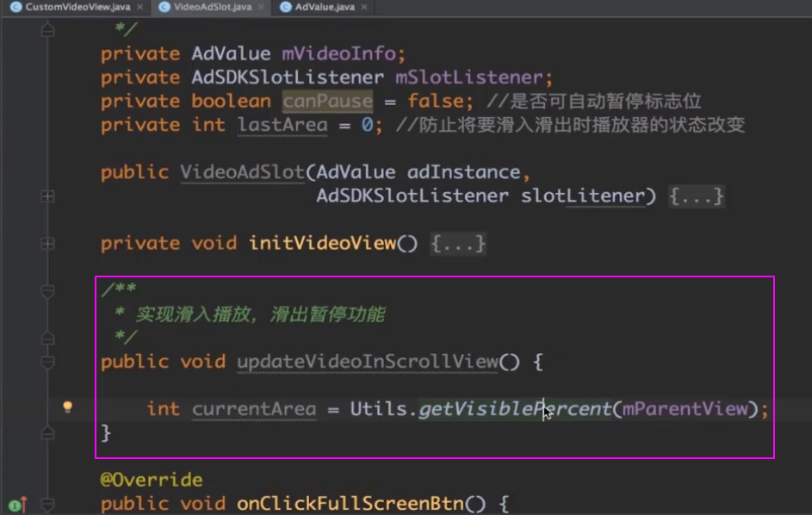Click the getVisiblePercent method call
Viewport: 812px width, 515px height.
click(515, 409)
